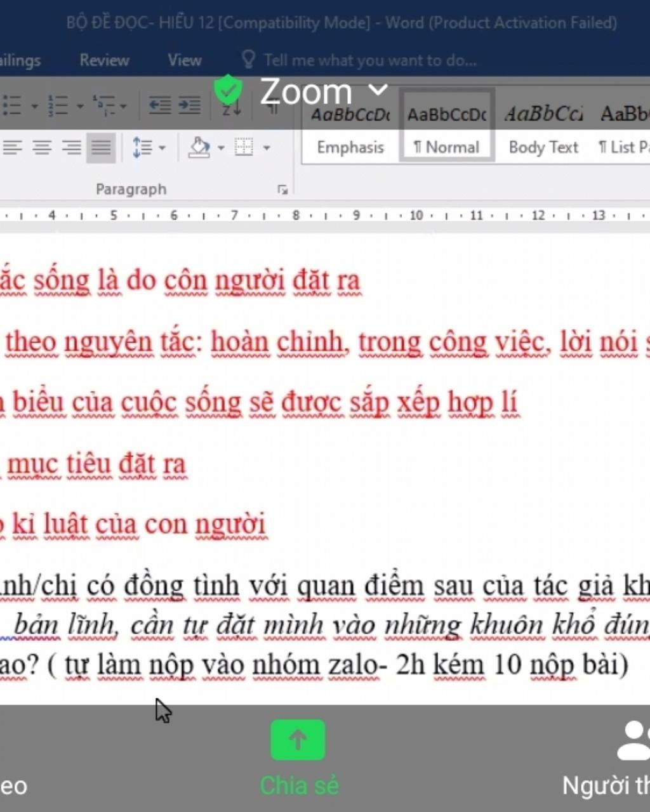Open Paragraph settings dialog launcher
This screenshot has width=650, height=812.
pyautogui.click(x=282, y=190)
